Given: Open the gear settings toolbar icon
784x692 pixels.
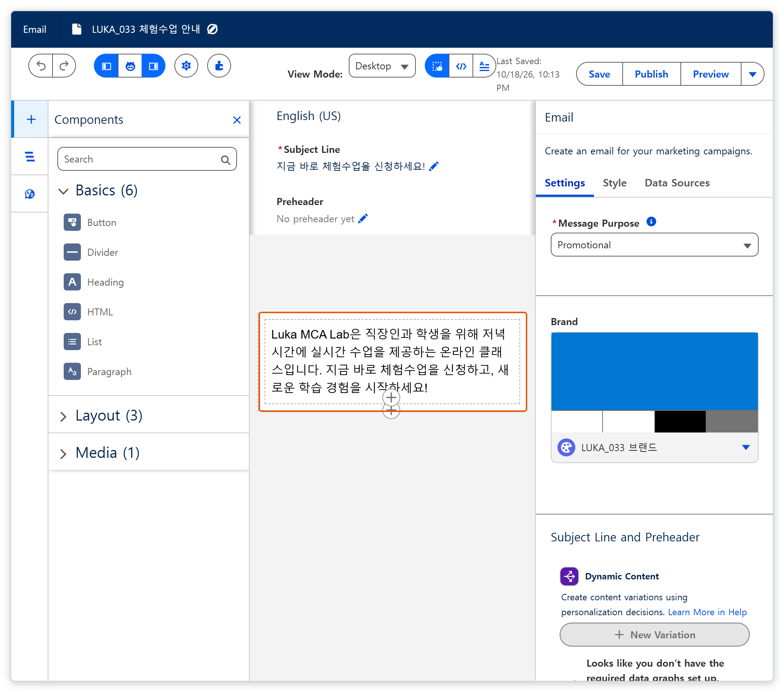Looking at the screenshot, I should [x=186, y=66].
